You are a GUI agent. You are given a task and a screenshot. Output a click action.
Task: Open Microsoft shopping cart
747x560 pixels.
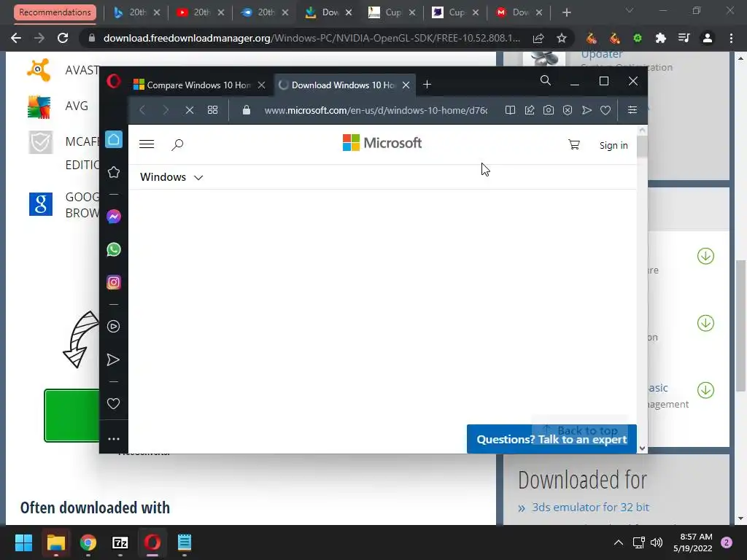coord(574,144)
